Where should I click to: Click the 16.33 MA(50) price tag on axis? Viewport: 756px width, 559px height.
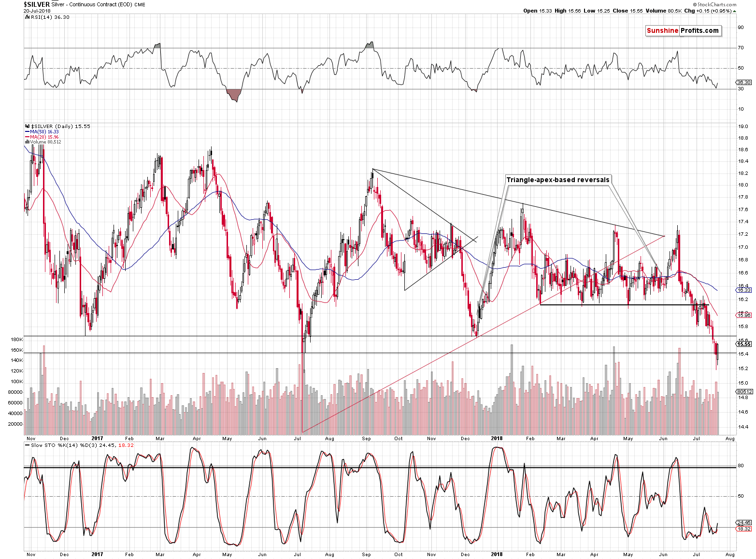744,290
